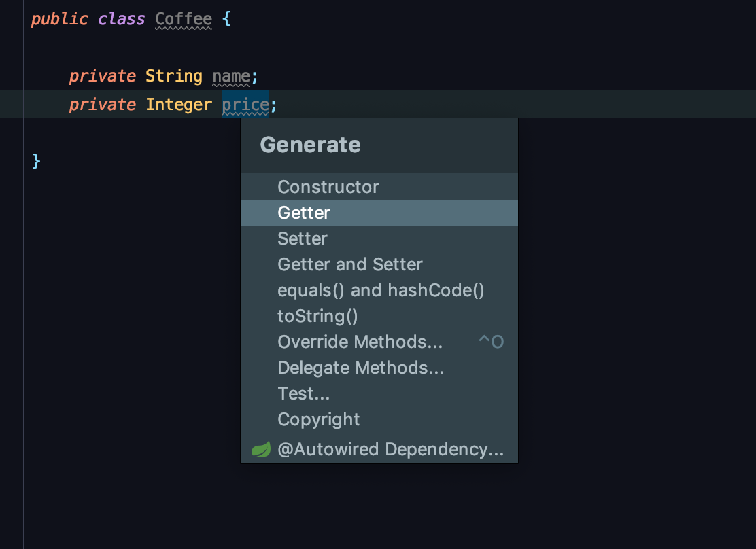The width and height of the screenshot is (756, 549).
Task: Click the closing brace of class
Action: pos(37,162)
